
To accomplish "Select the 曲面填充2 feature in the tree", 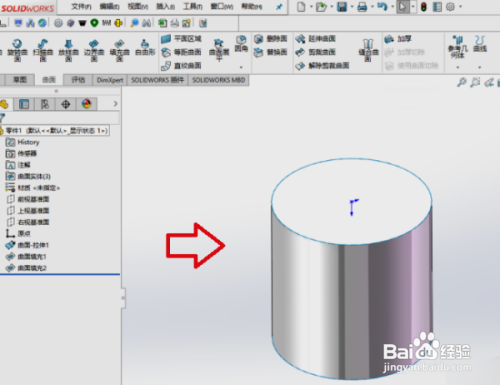I will click(26, 268).
